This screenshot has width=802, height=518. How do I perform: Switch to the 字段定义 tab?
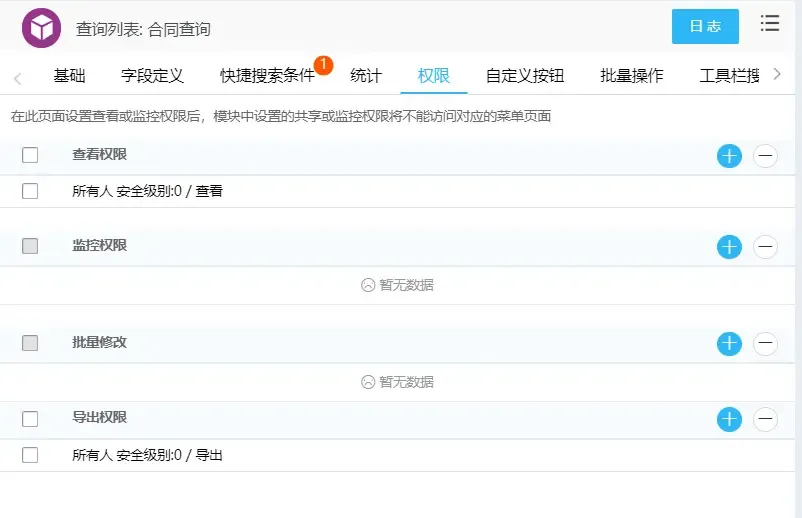click(152, 76)
